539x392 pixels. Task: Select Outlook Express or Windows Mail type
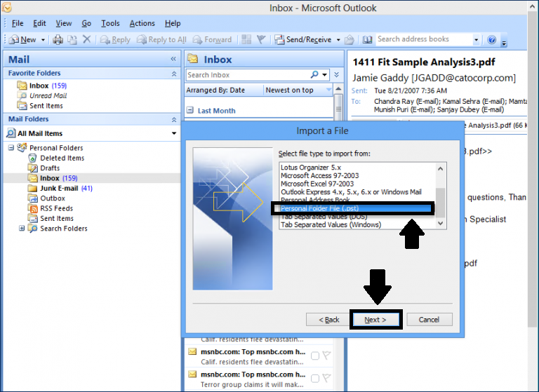[351, 192]
